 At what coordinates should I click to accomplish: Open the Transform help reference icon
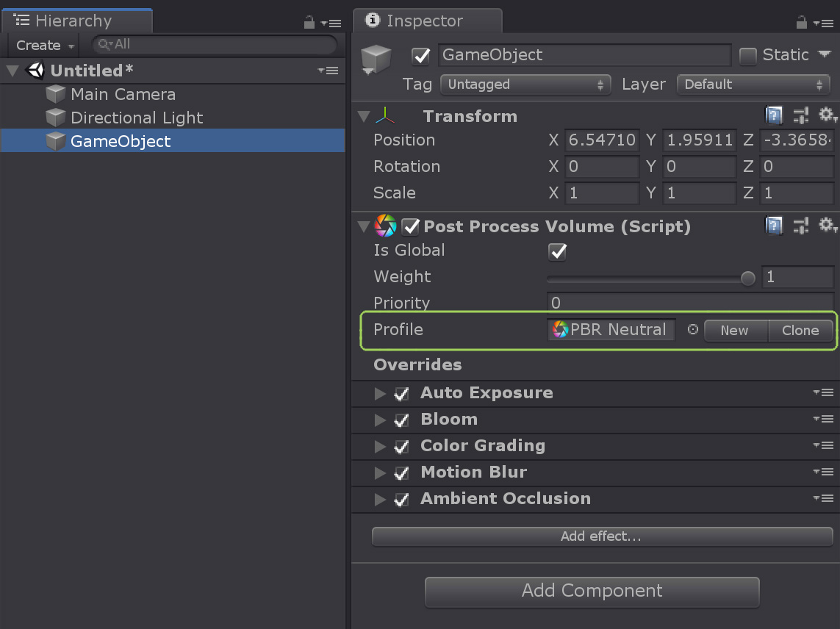(774, 115)
